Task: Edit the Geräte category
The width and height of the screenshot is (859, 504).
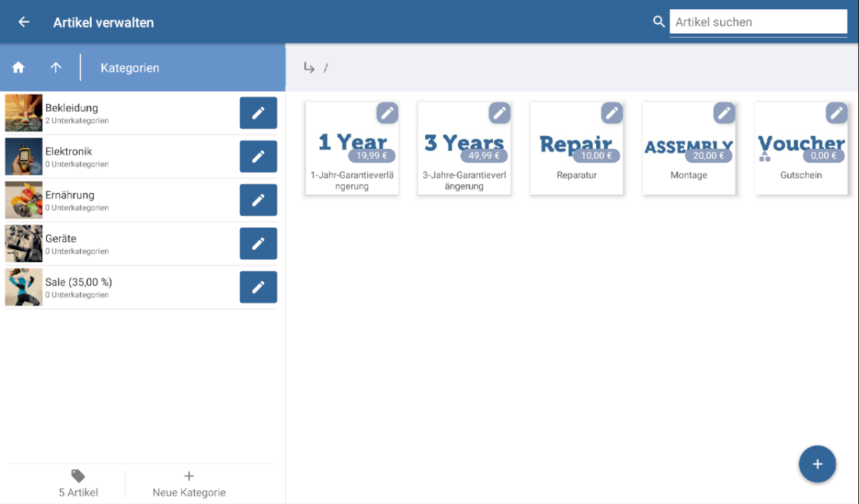Action: point(258,243)
